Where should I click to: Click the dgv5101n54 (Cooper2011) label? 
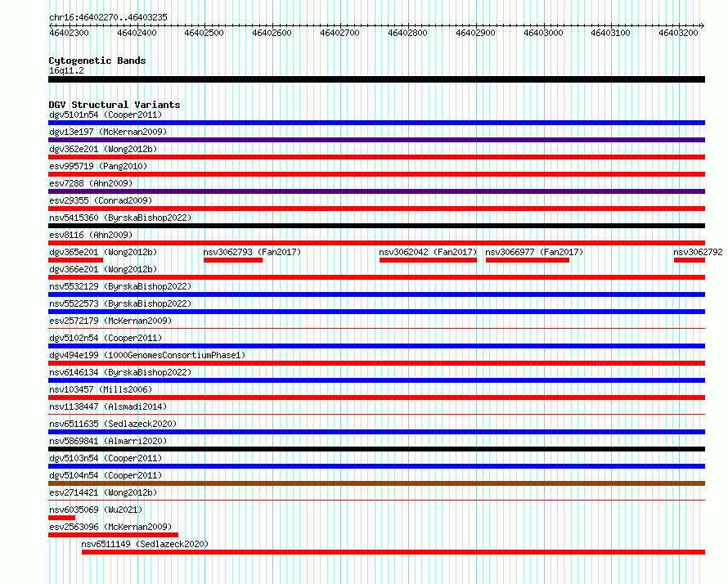106,115
